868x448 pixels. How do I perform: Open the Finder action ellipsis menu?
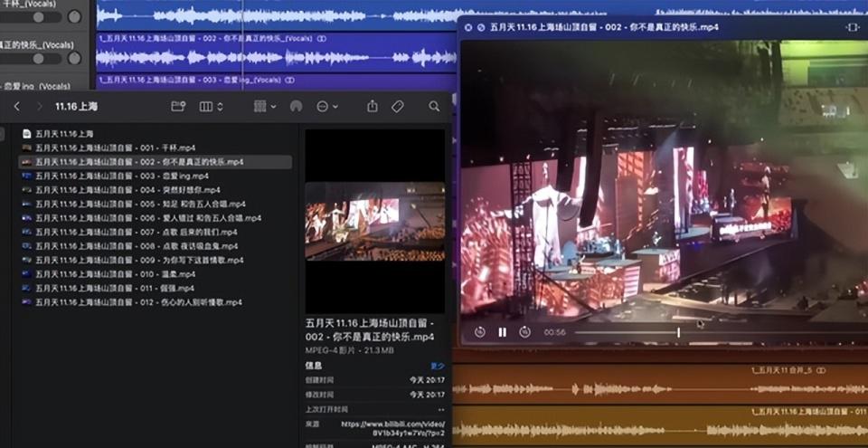[x=322, y=107]
